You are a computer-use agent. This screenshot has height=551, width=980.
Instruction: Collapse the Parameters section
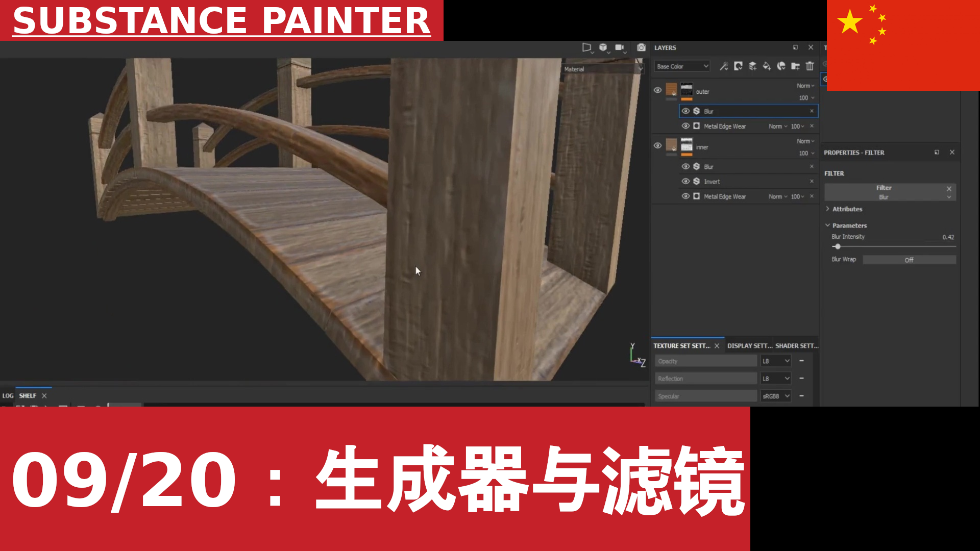click(846, 226)
